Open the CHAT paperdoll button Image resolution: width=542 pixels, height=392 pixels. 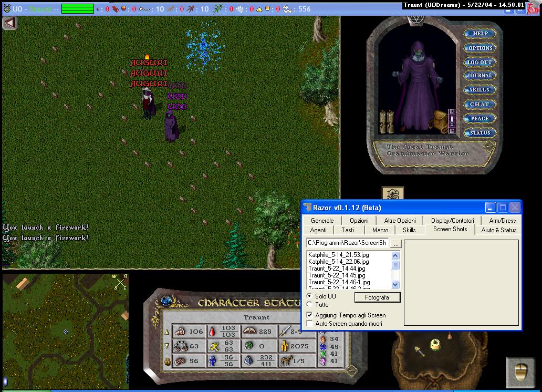click(480, 104)
